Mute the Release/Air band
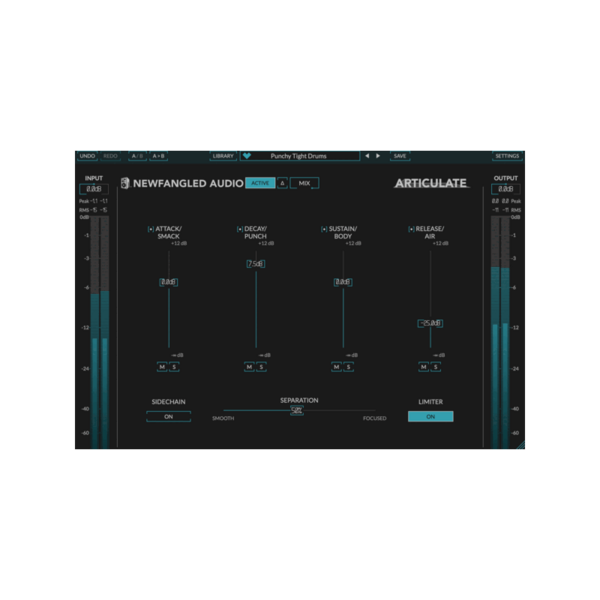Viewport: 600px width, 600px height. tap(424, 367)
